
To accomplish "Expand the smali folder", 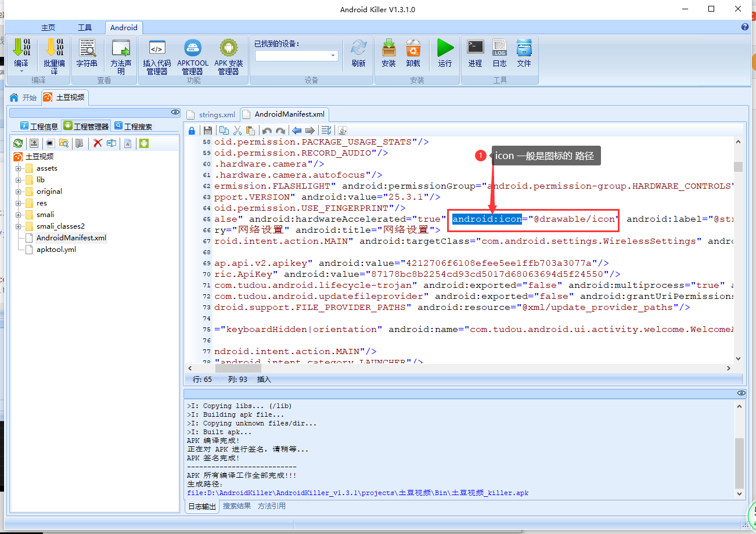I will click(19, 215).
